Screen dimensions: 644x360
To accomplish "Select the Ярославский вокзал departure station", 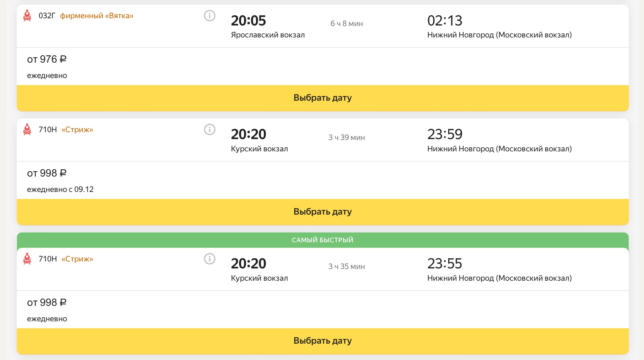I will 268,35.
